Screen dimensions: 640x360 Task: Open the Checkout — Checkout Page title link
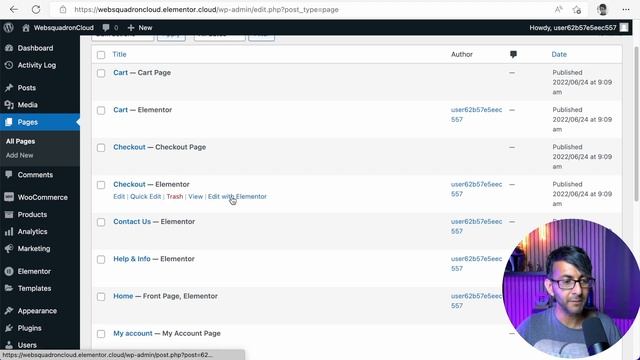point(129,147)
